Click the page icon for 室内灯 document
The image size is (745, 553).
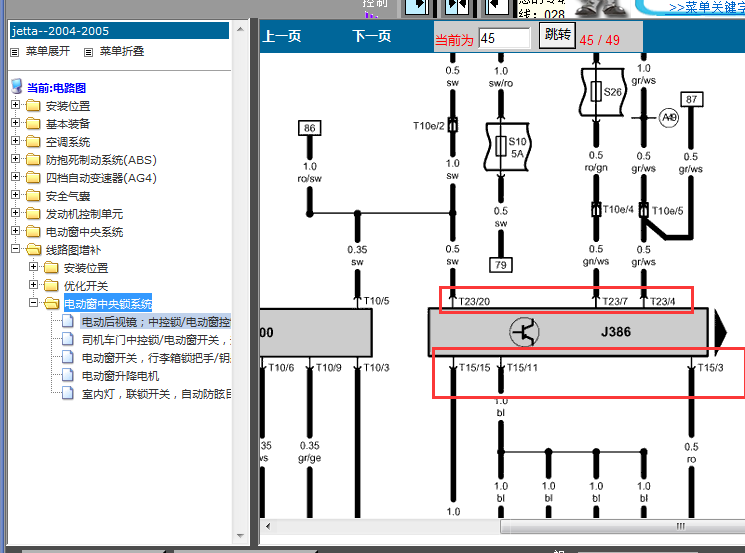click(x=68, y=393)
